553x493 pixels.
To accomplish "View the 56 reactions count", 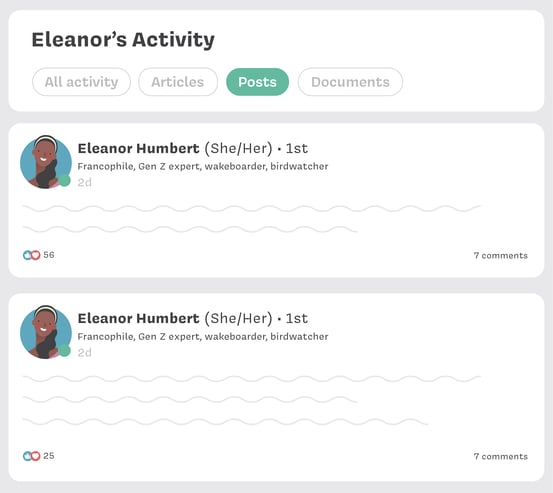I will pos(49,255).
